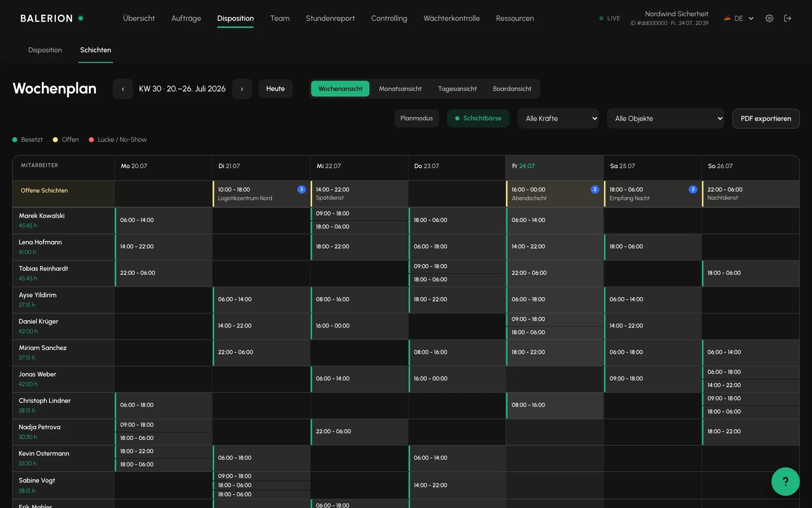
Task: Open the Logistikzentrum Nord open shift on Tuesday
Action: pyautogui.click(x=261, y=194)
